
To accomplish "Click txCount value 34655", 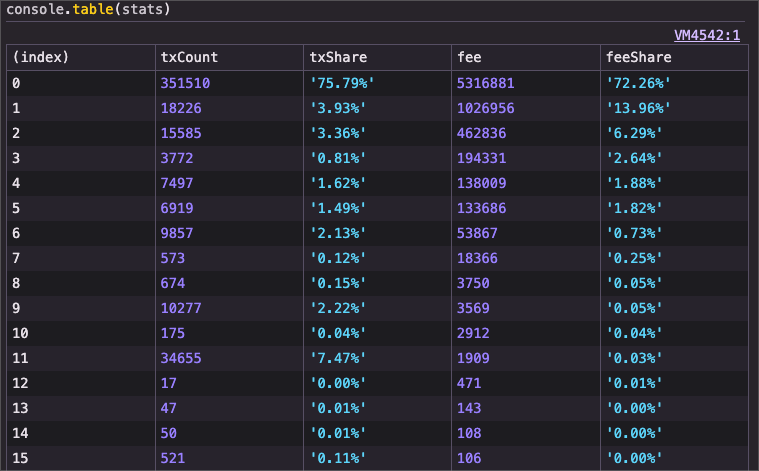I will 181,358.
